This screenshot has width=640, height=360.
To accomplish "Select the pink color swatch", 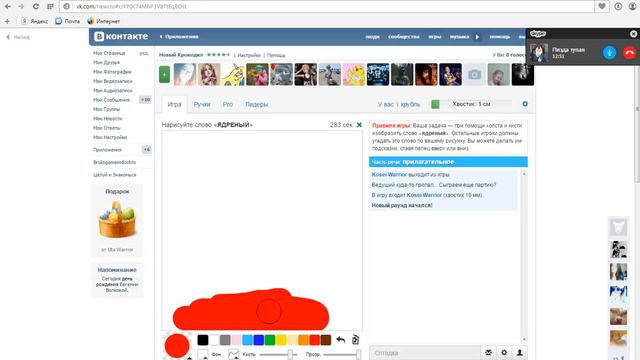I will pos(236,340).
